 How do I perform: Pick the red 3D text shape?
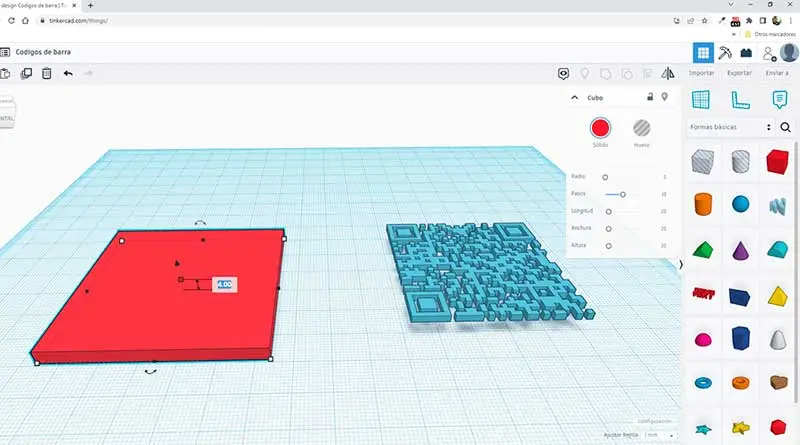pos(703,293)
